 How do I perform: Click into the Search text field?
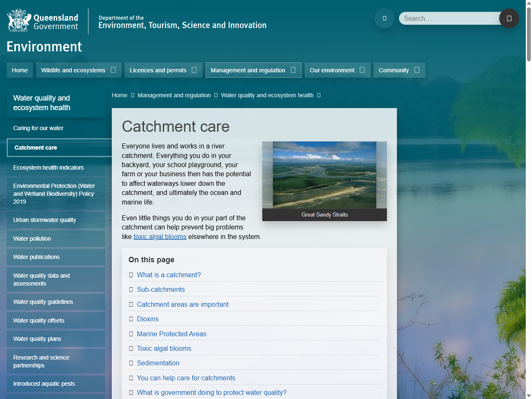449,18
